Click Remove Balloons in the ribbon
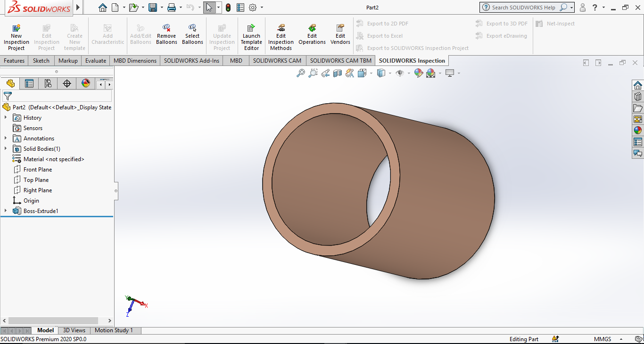Image resolution: width=644 pixels, height=344 pixels. click(166, 28)
